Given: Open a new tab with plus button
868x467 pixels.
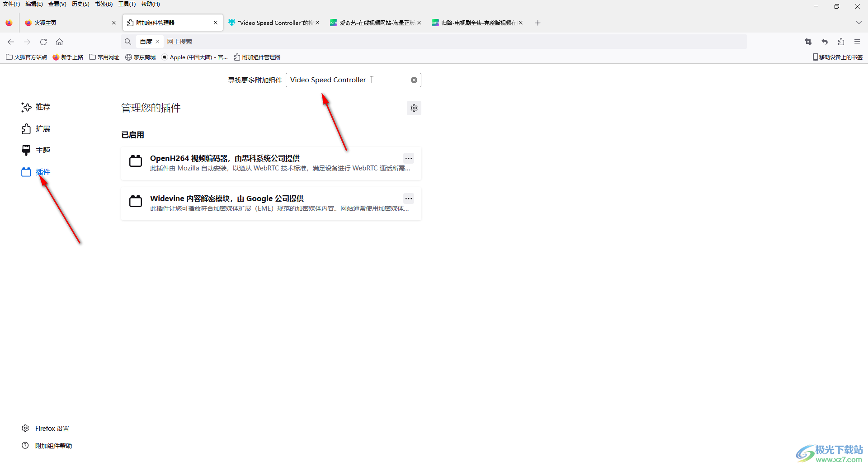Looking at the screenshot, I should pyautogui.click(x=538, y=23).
